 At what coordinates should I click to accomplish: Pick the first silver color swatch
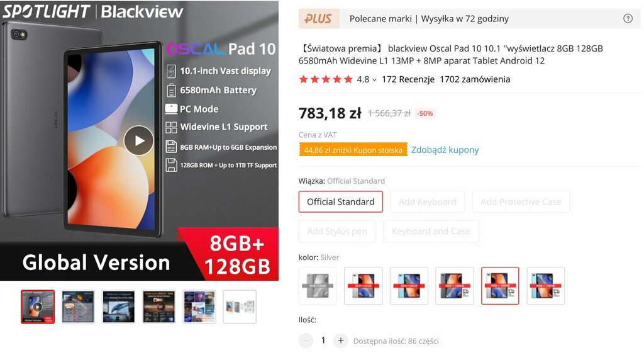318,286
